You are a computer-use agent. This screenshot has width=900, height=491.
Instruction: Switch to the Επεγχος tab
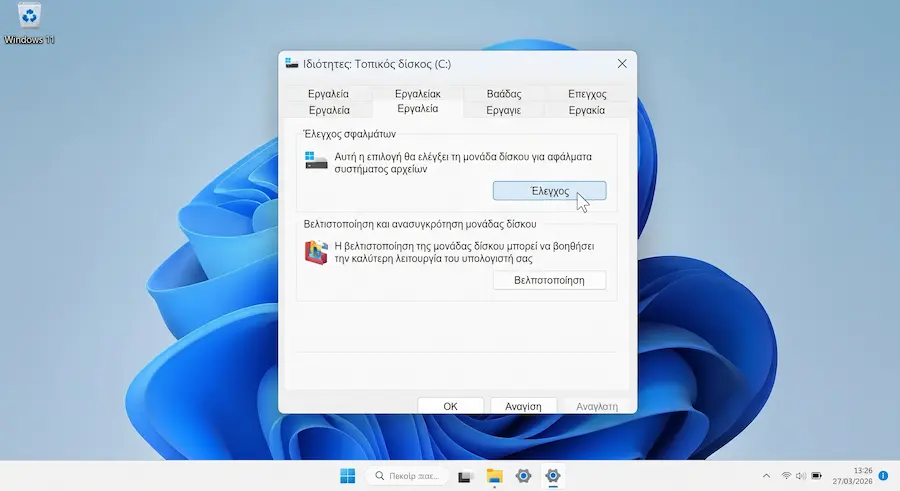click(587, 94)
